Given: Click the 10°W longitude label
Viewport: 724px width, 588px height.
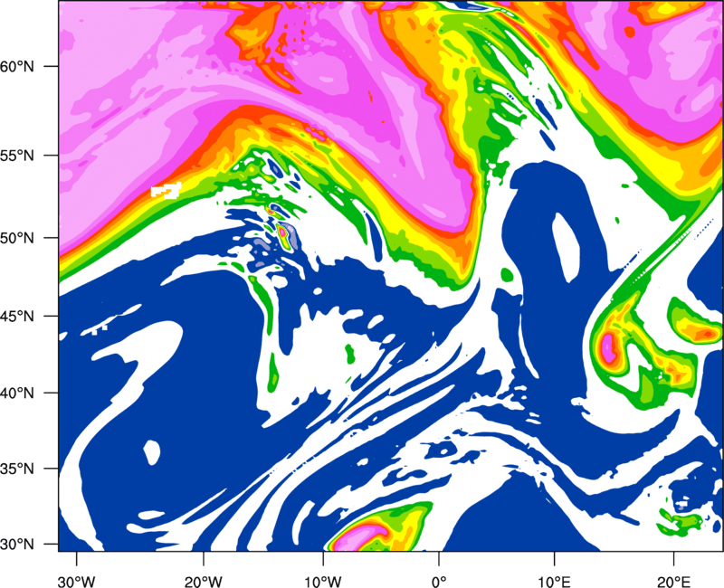Looking at the screenshot, I should [322, 582].
